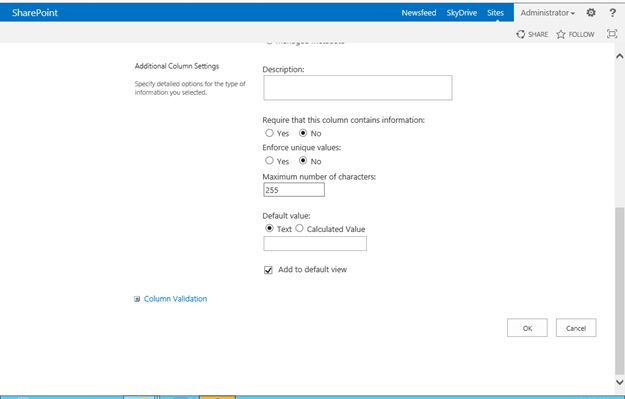Open the Column Validation link
The image size is (625, 399).
(x=175, y=299)
